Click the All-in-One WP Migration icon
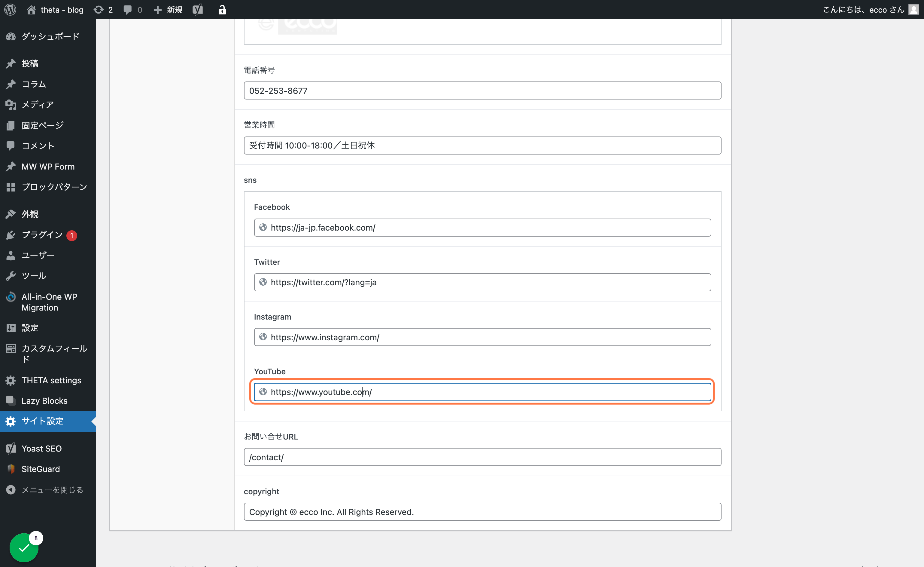The width and height of the screenshot is (924, 567). point(11,297)
